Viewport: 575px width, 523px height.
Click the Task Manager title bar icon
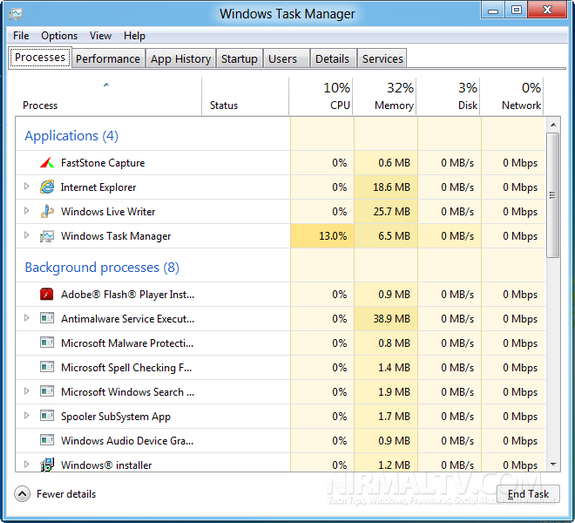pos(16,14)
